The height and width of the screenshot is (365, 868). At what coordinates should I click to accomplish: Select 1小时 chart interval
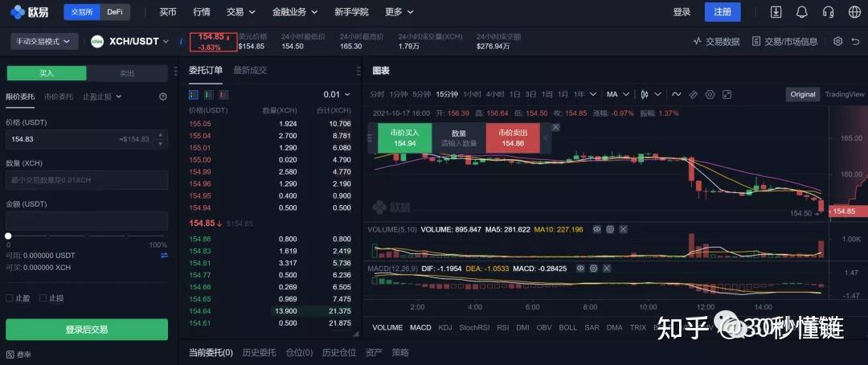[x=473, y=94]
